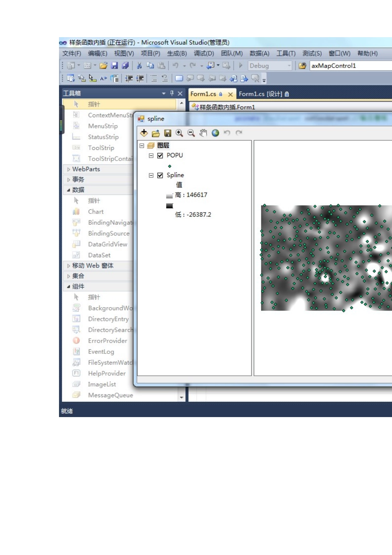The width and height of the screenshot is (392, 555).
Task: Uncheck the Spline layer checkbox
Action: 160,176
